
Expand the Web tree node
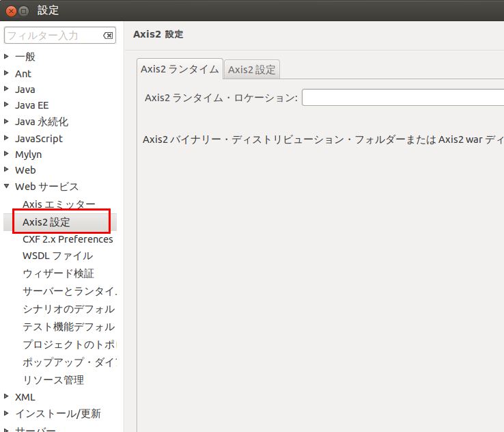tap(6, 170)
